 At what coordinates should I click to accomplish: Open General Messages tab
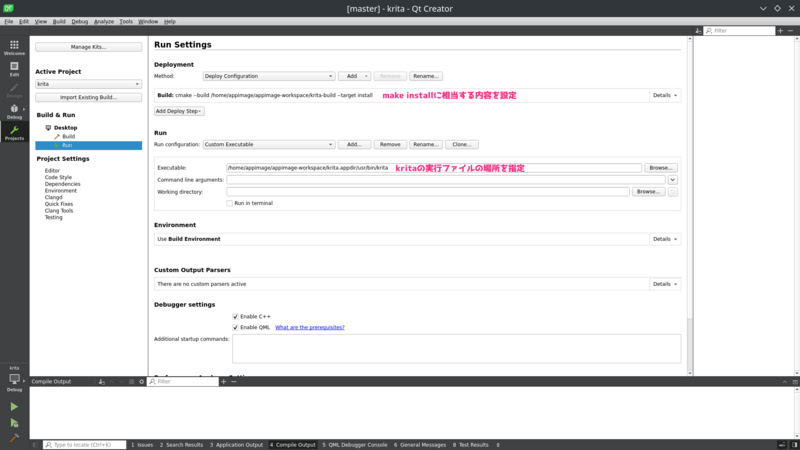[420, 445]
